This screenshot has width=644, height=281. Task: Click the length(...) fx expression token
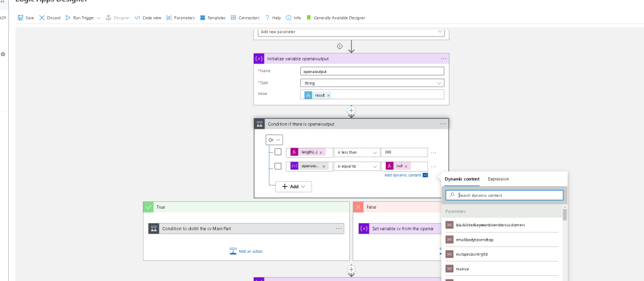pos(308,153)
